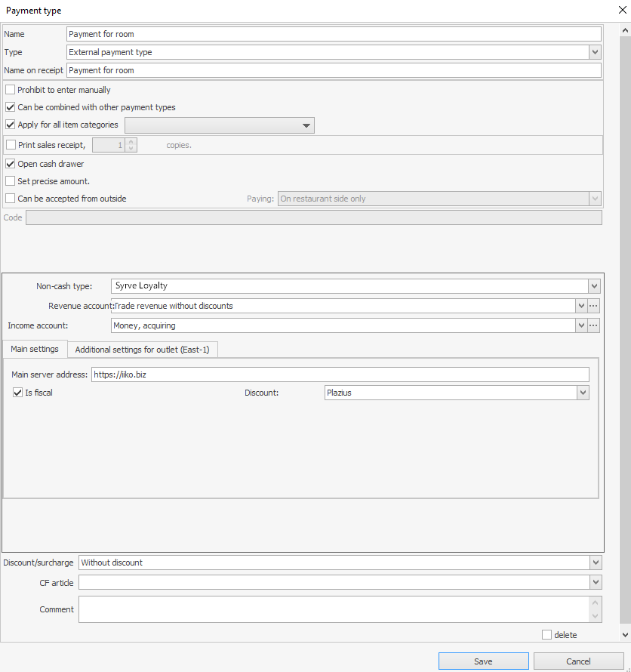Viewport: 631px width, 672px height.
Task: Enable the Prohibit to enter manually checkbox
Action: pyautogui.click(x=11, y=90)
